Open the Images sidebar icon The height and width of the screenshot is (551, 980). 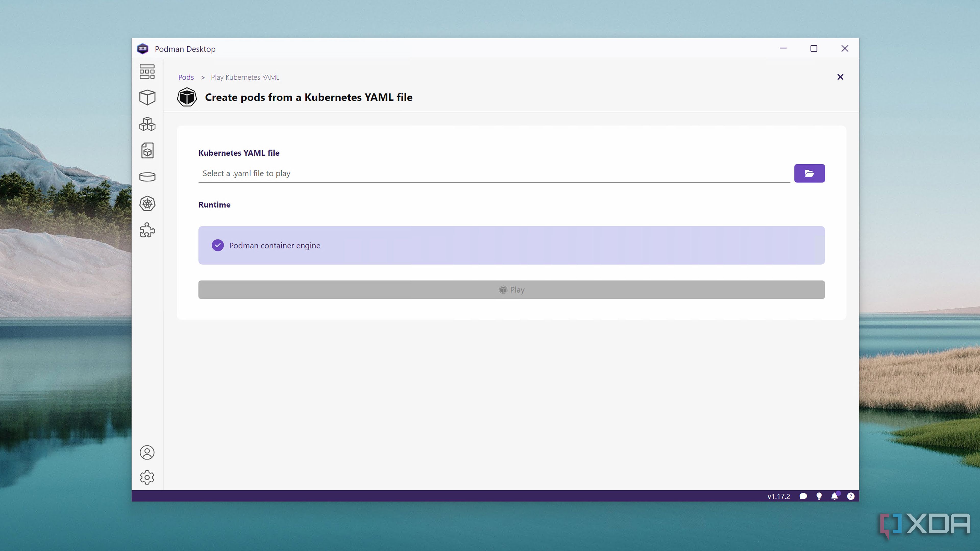147,151
